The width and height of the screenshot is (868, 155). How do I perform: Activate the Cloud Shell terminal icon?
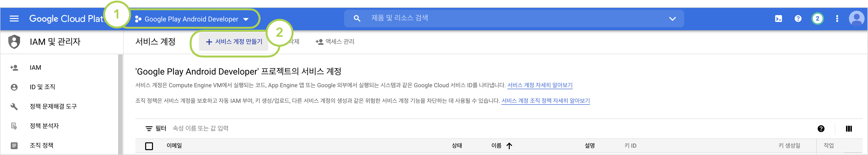[x=778, y=19]
